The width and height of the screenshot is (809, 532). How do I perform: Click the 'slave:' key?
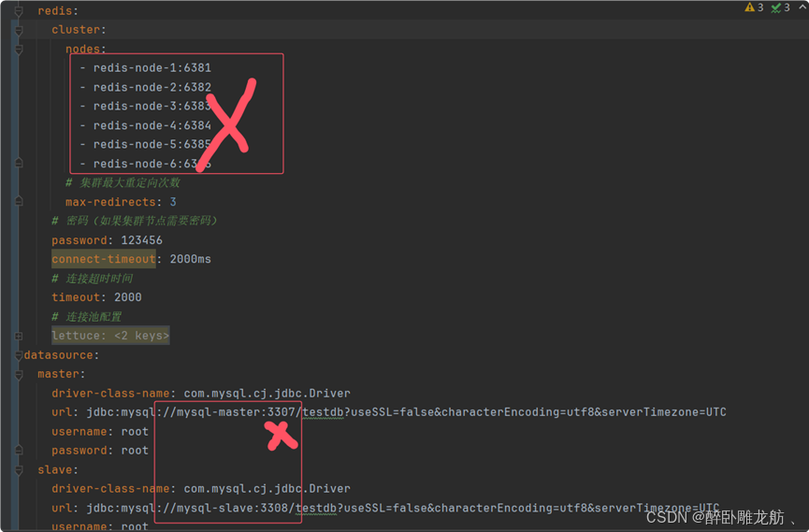[58, 469]
